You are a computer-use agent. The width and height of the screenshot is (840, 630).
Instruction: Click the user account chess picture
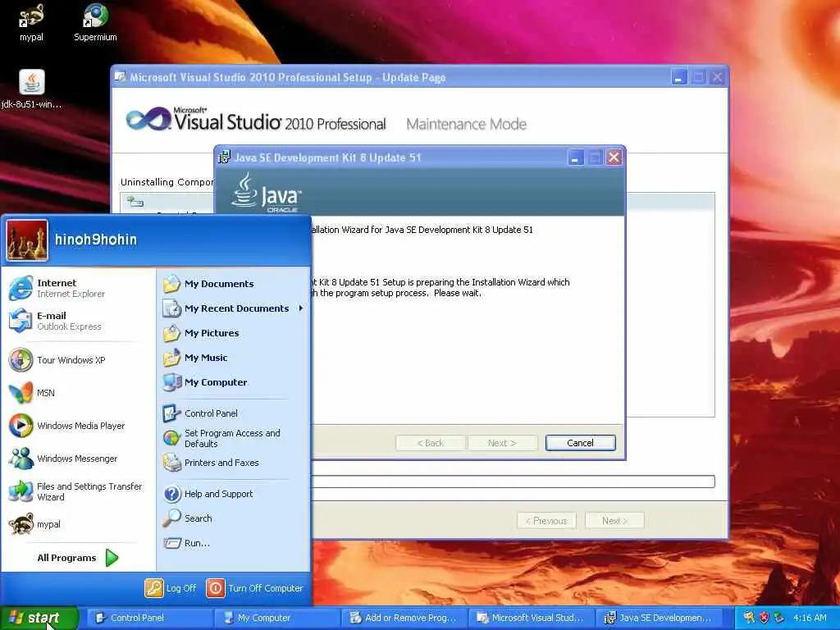27,240
